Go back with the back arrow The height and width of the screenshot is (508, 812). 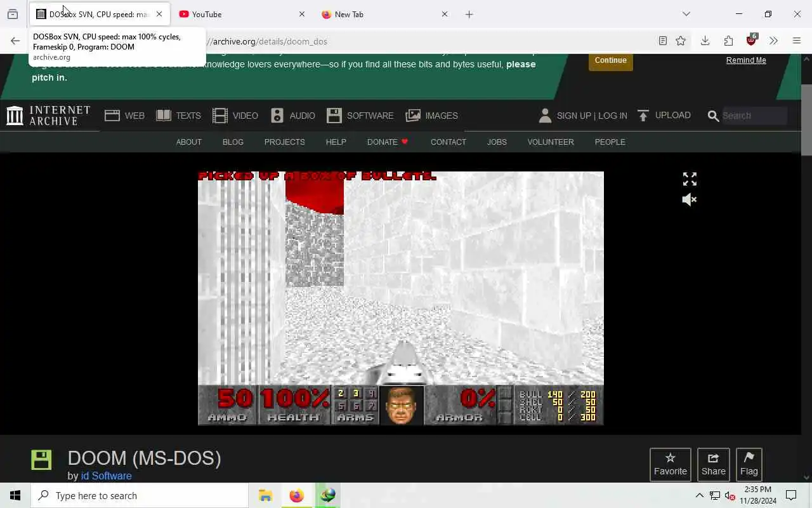(15, 41)
